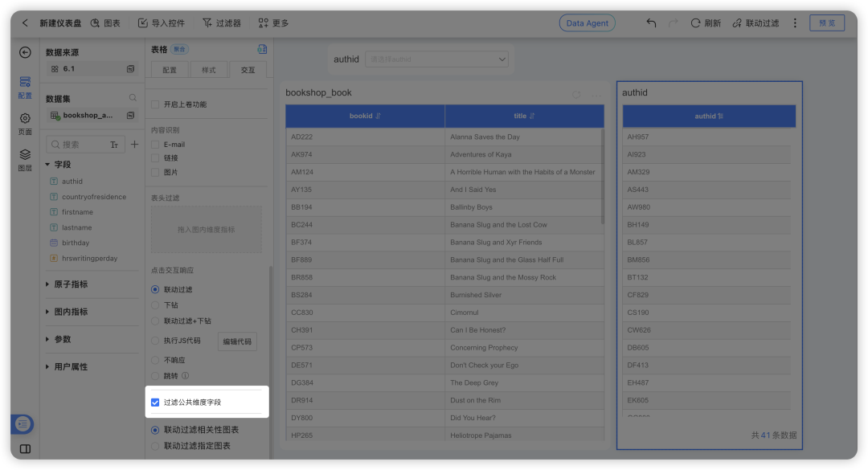
Task: Click the blue list button at the sidebar bottom
Action: click(x=23, y=424)
